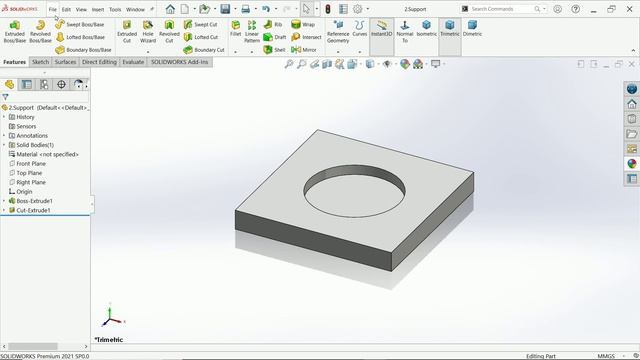Screen dimensions: 640x360
Task: Select the Intersect tool
Action: point(306,37)
